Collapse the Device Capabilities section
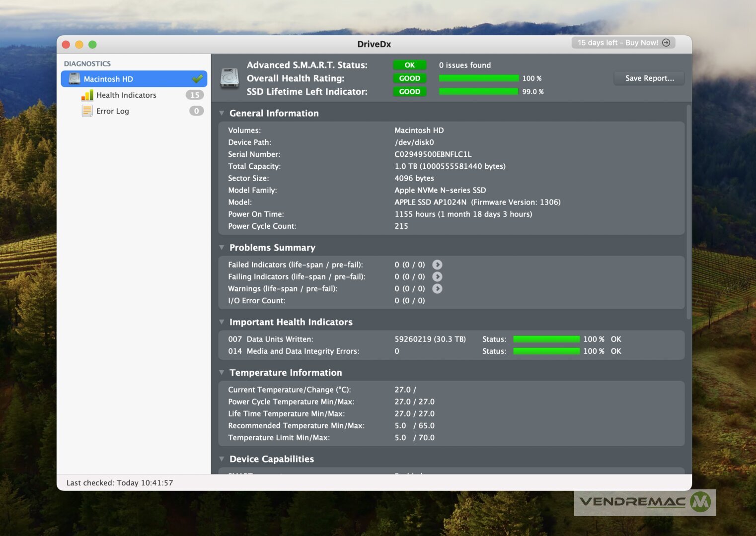Image resolution: width=756 pixels, height=536 pixels. click(222, 459)
